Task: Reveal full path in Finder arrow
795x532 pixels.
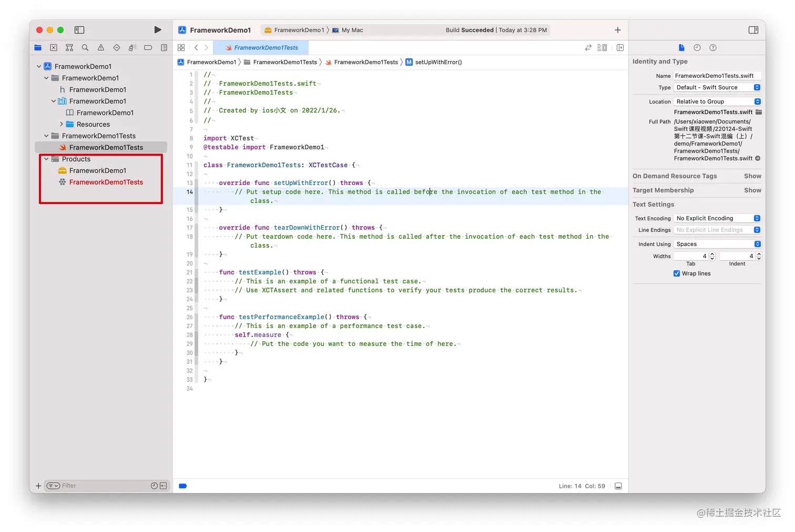Action: pos(758,158)
